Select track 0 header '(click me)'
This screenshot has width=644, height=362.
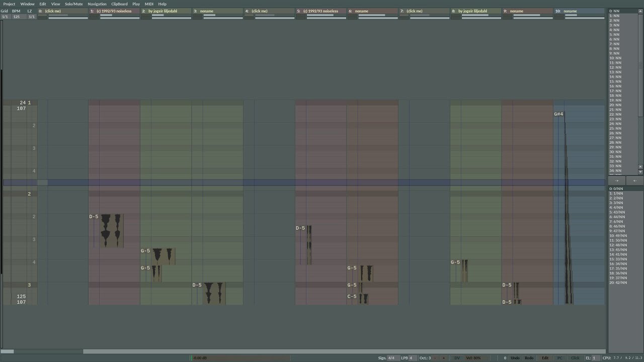point(63,11)
